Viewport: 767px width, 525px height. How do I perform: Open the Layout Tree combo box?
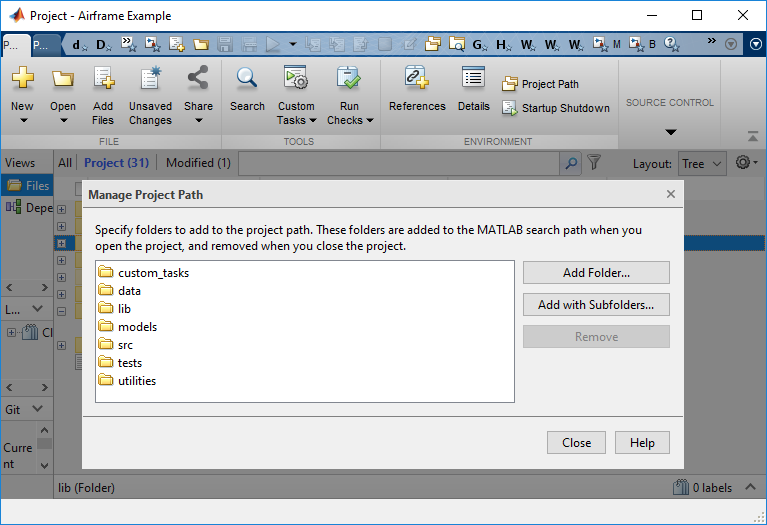pos(702,163)
